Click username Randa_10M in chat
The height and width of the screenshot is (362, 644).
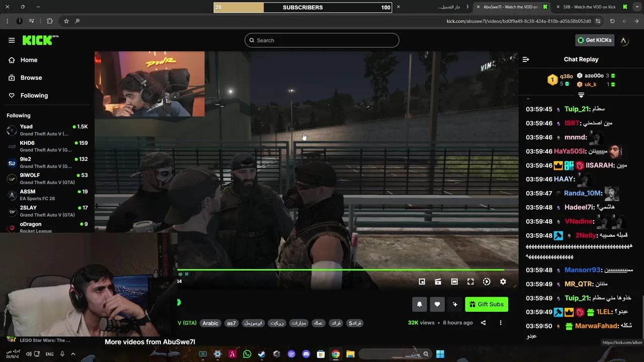pyautogui.click(x=583, y=193)
